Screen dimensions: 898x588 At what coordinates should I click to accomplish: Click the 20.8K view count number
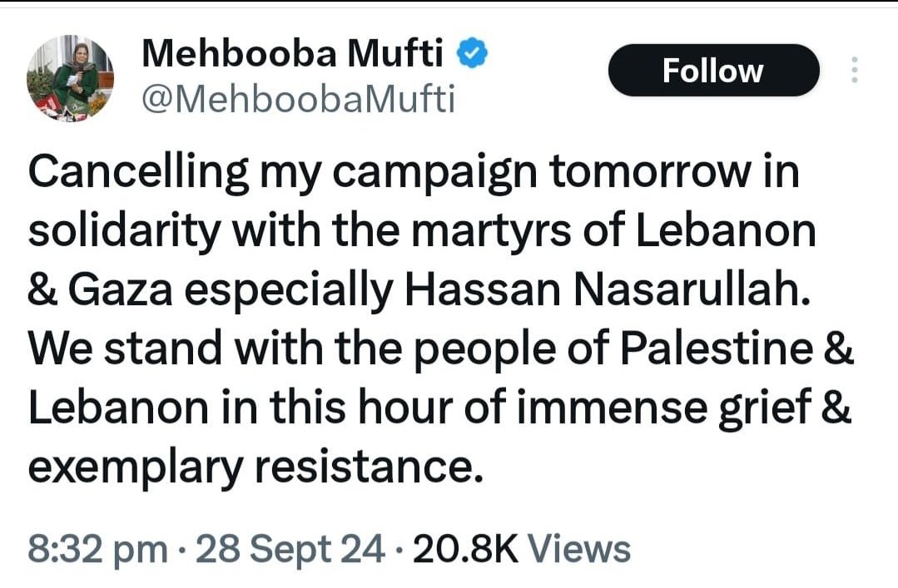465,550
